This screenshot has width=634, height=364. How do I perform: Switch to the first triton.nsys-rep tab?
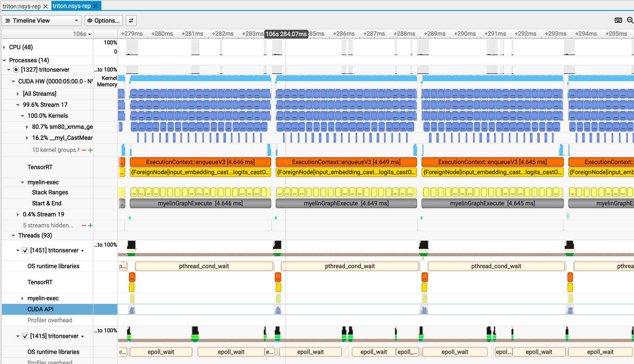pyautogui.click(x=23, y=6)
